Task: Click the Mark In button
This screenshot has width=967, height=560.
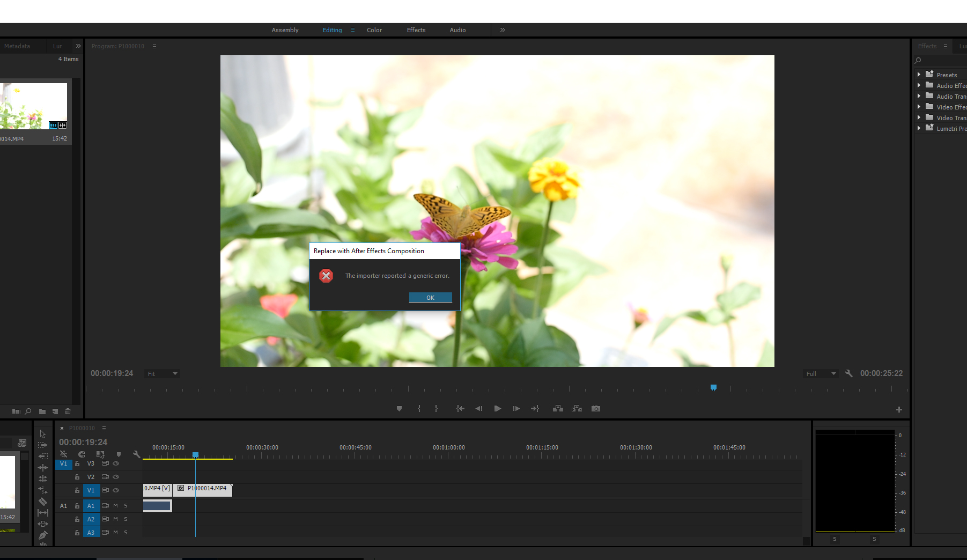Action: click(x=419, y=409)
